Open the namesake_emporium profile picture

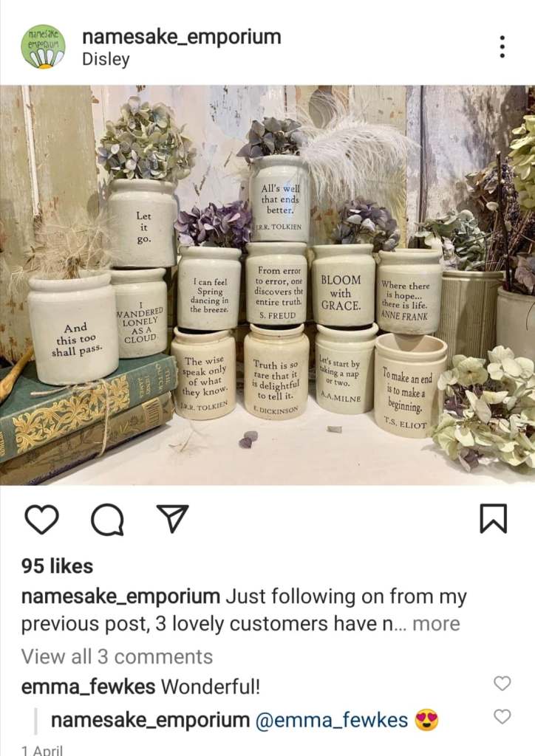43,47
